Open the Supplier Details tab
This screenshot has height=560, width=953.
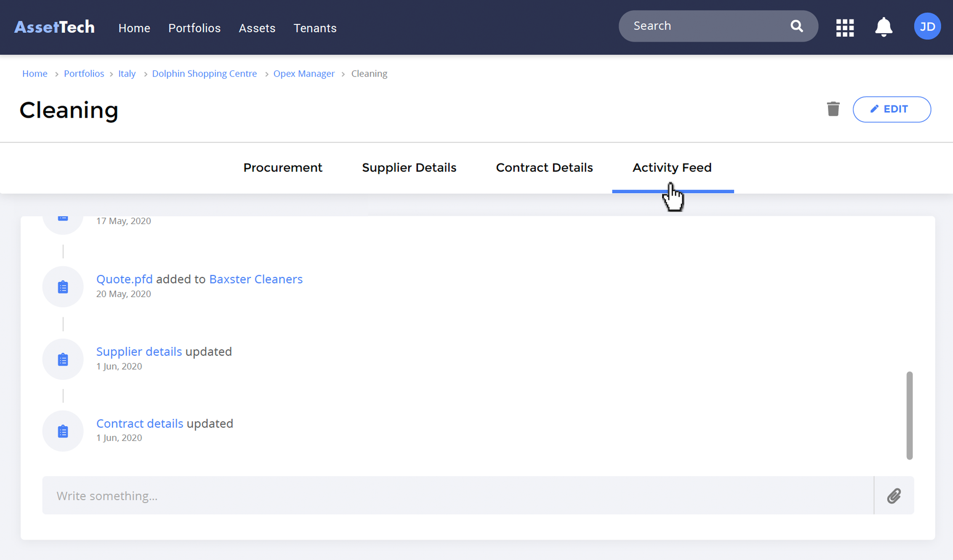point(409,168)
